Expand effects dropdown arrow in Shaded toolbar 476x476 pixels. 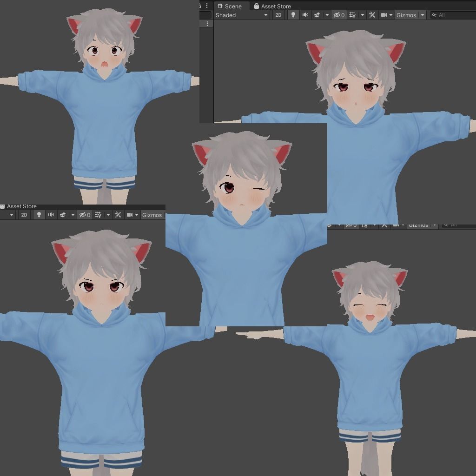point(327,15)
